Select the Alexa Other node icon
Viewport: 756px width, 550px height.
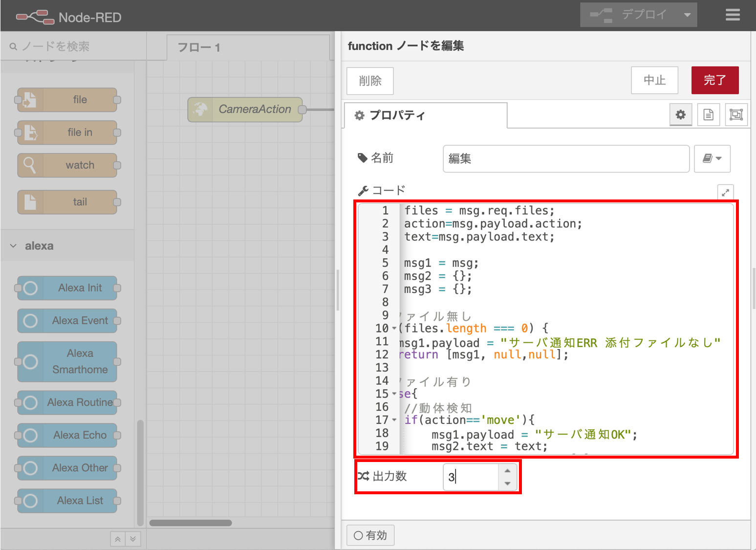(30, 468)
